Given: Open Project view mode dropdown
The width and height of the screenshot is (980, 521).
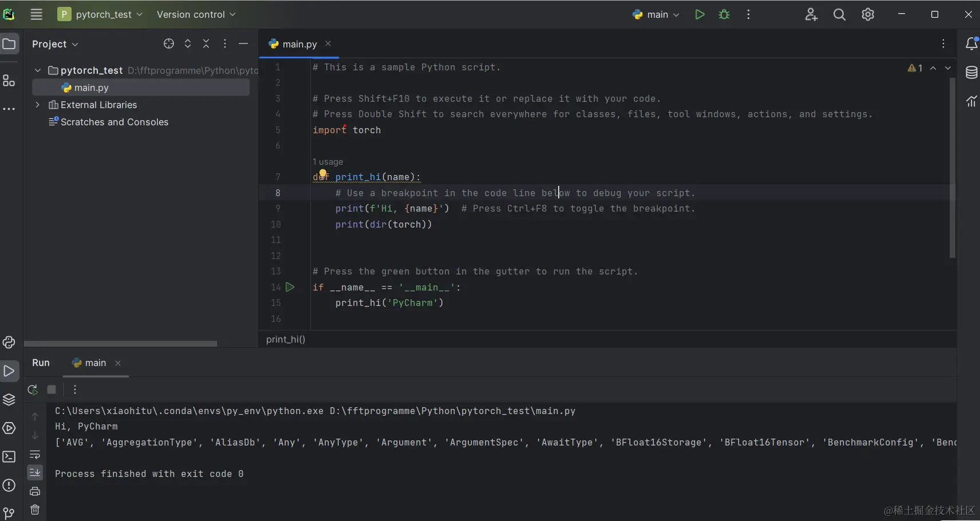Looking at the screenshot, I should [x=55, y=44].
